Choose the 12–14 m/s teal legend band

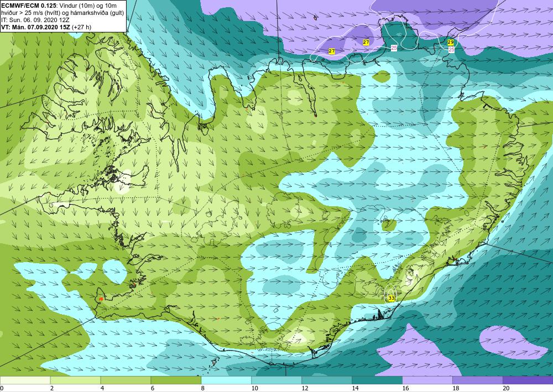coord(327,380)
